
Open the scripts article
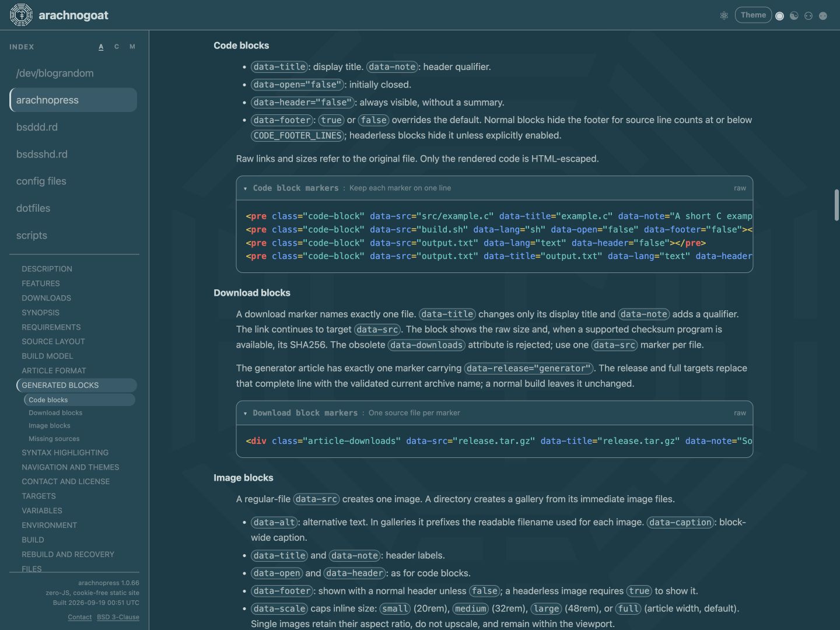73,235
